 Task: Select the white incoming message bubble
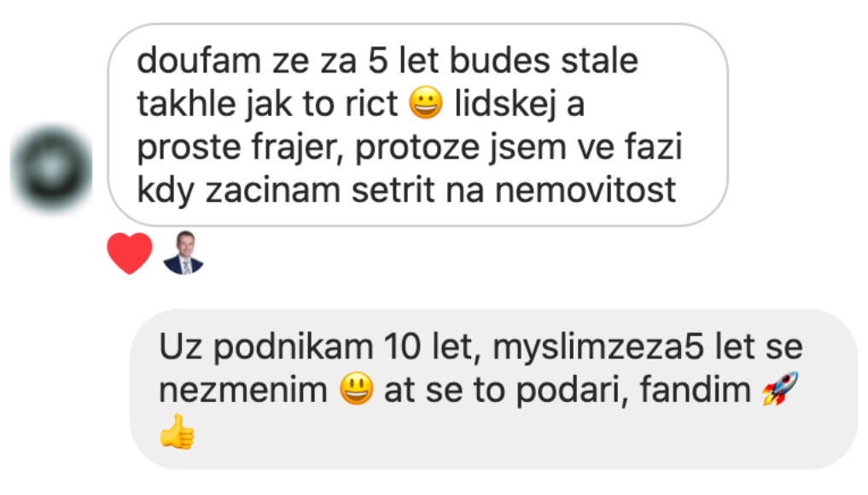(x=418, y=125)
